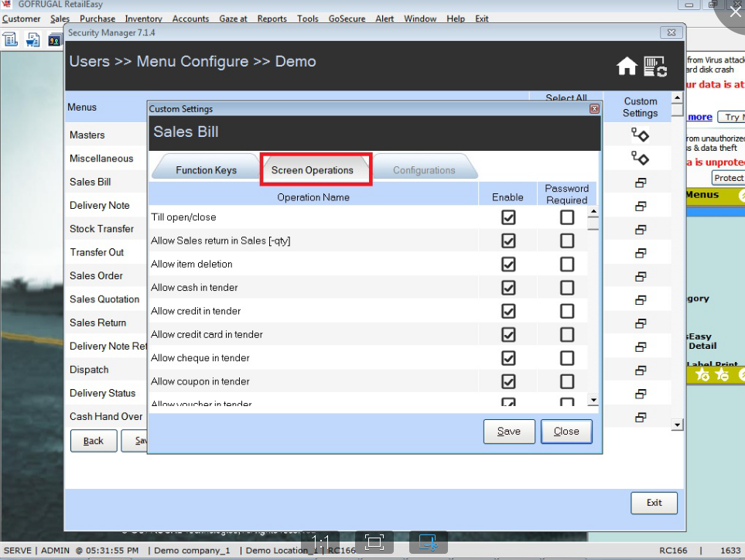The width and height of the screenshot is (745, 560).
Task: Go to Security Manager home icon
Action: point(627,66)
